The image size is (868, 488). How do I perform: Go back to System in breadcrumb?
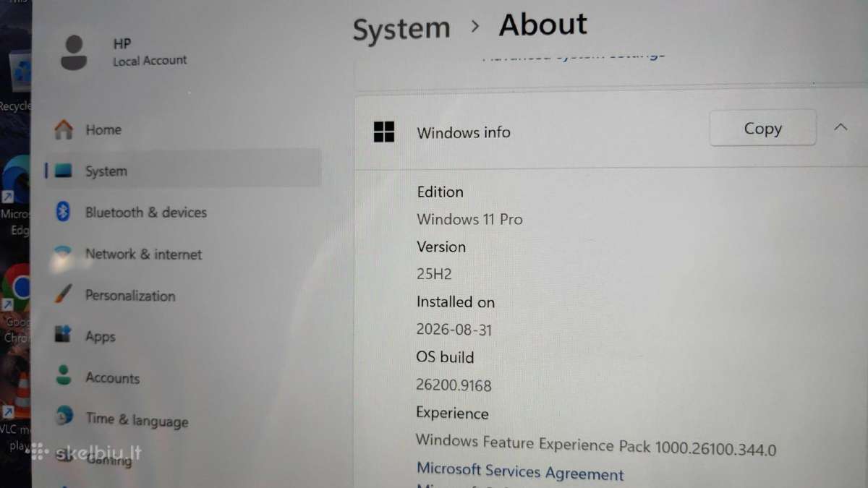click(401, 29)
